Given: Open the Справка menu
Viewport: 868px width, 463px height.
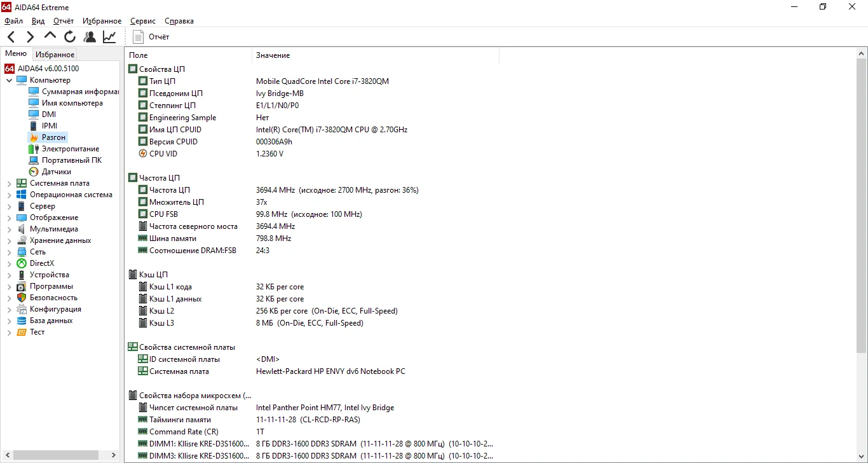Looking at the screenshot, I should tap(179, 21).
